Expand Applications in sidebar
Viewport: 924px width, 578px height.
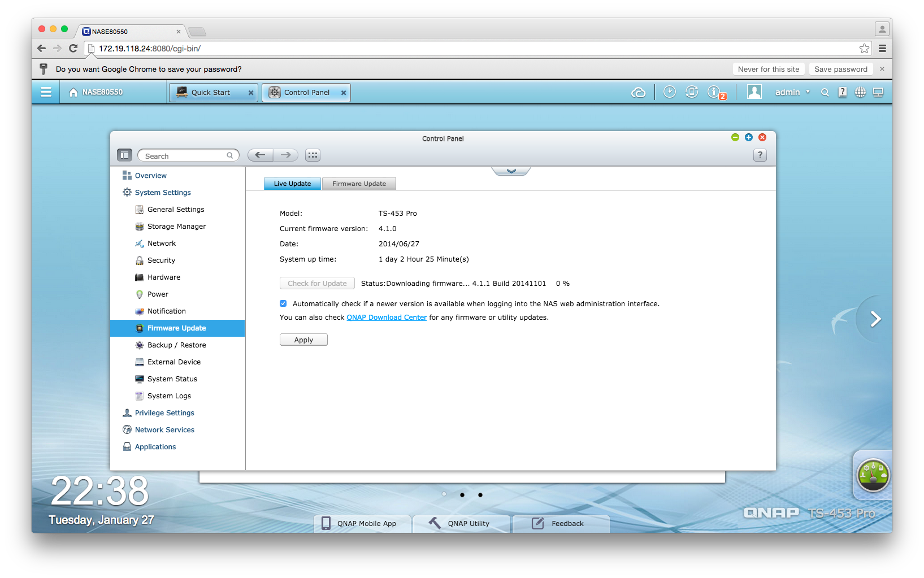(x=149, y=446)
